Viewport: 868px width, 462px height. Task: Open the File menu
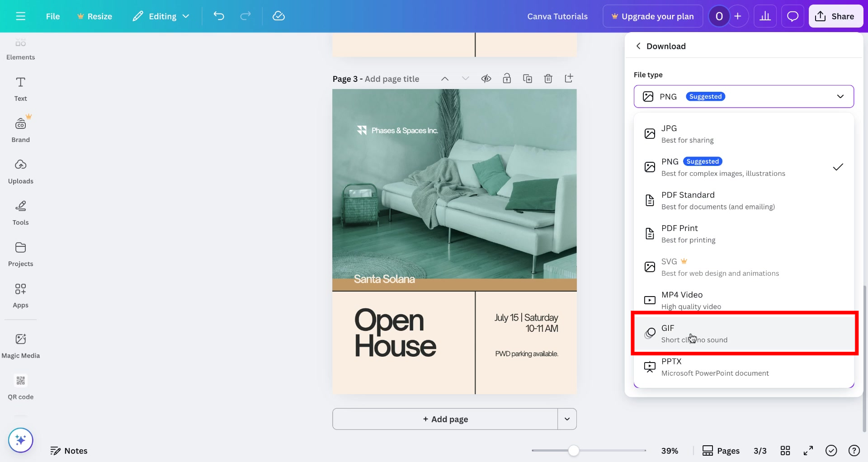coord(52,16)
